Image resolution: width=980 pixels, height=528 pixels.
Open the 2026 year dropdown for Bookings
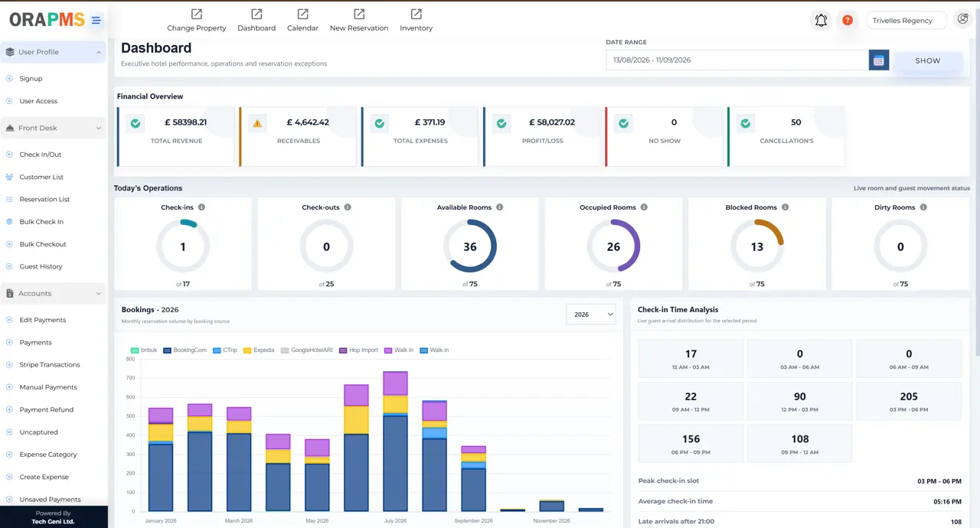pos(591,315)
